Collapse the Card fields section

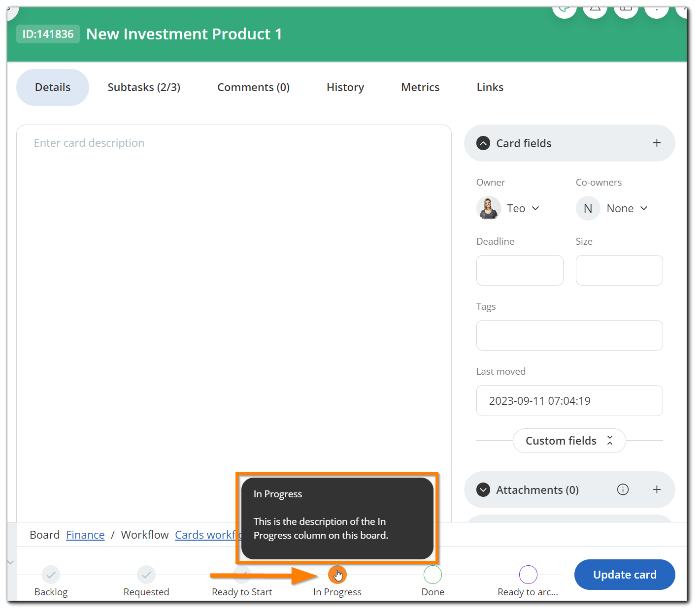pos(483,143)
